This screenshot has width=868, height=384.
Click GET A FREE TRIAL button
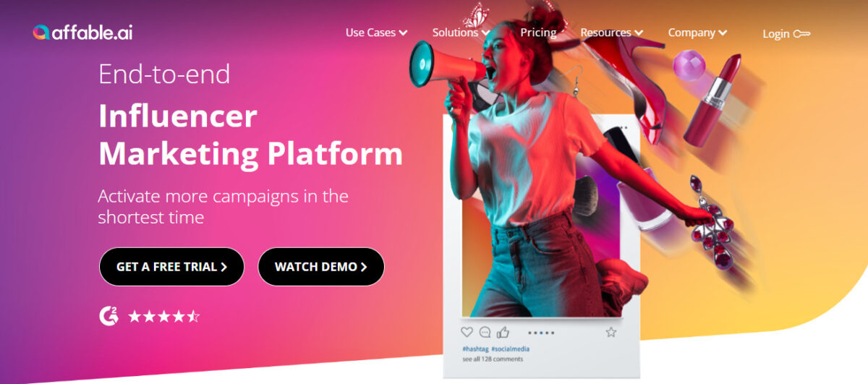171,267
